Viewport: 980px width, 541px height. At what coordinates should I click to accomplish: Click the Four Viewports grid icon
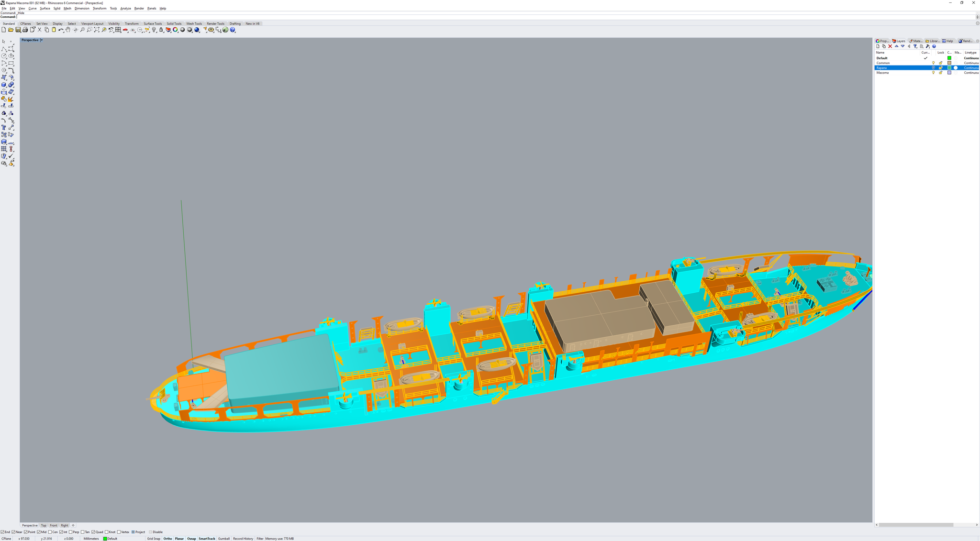pos(118,30)
